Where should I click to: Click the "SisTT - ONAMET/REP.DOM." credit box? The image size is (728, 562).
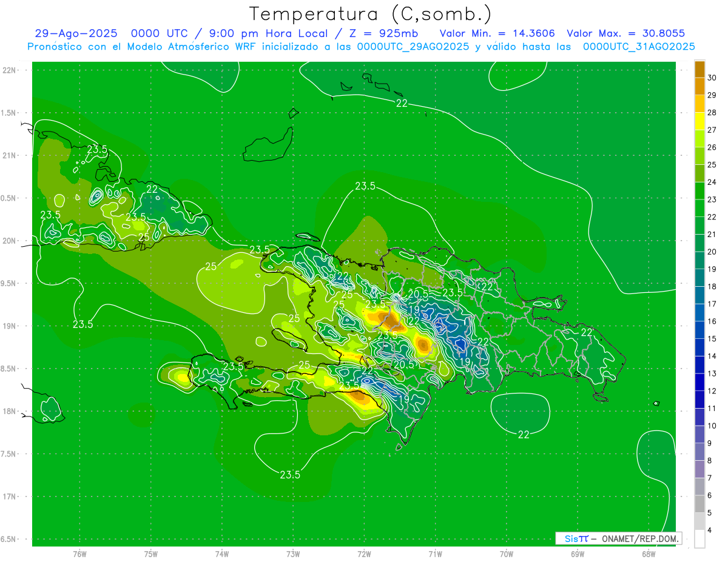point(619,538)
